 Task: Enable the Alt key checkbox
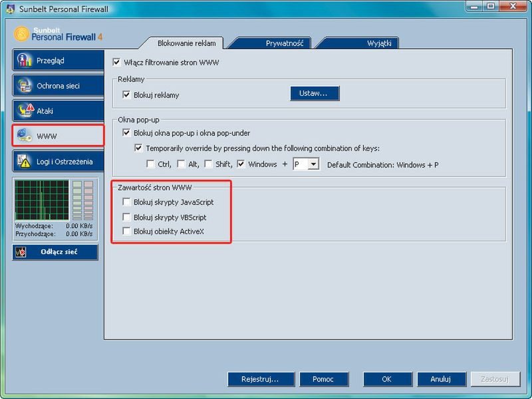(181, 164)
